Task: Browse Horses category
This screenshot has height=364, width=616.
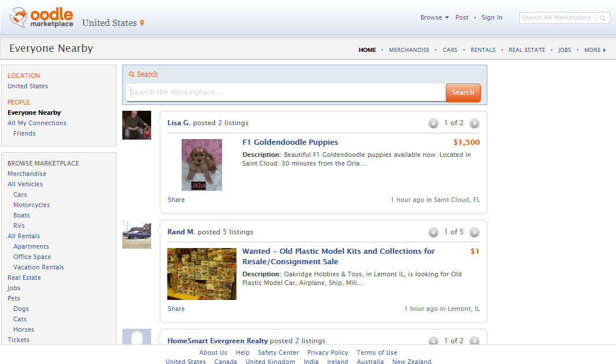Action: point(24,329)
